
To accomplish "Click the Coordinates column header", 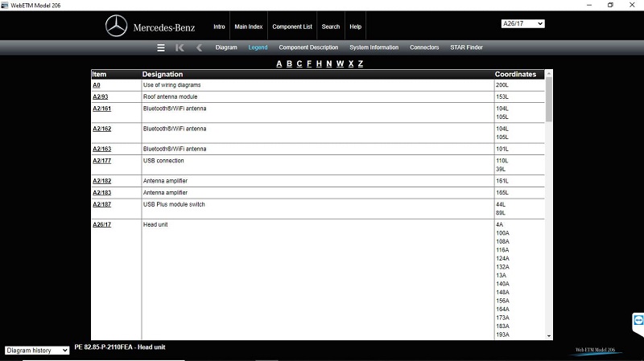I will point(515,74).
